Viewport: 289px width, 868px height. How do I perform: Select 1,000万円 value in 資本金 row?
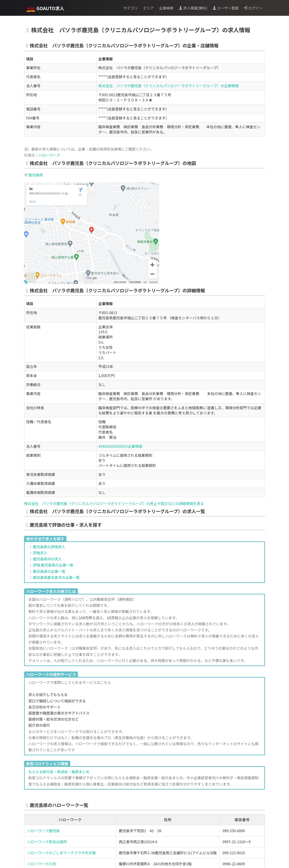(106, 376)
